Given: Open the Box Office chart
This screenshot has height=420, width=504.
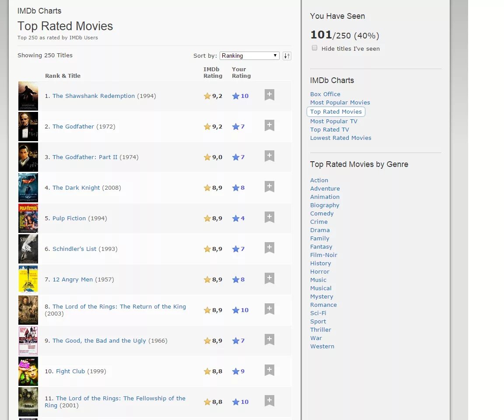Looking at the screenshot, I should pos(325,94).
